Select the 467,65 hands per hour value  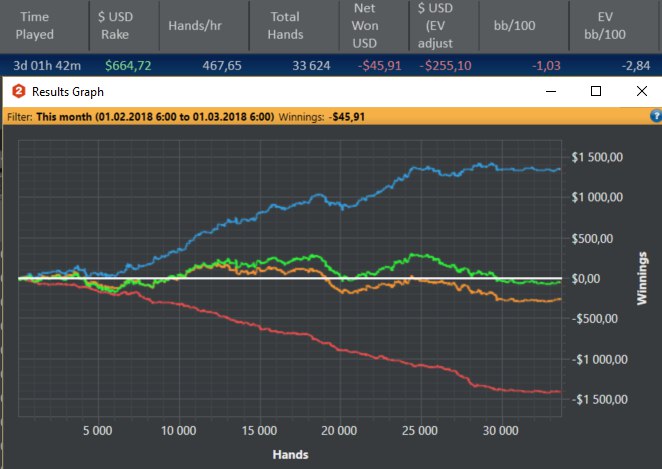point(222,66)
